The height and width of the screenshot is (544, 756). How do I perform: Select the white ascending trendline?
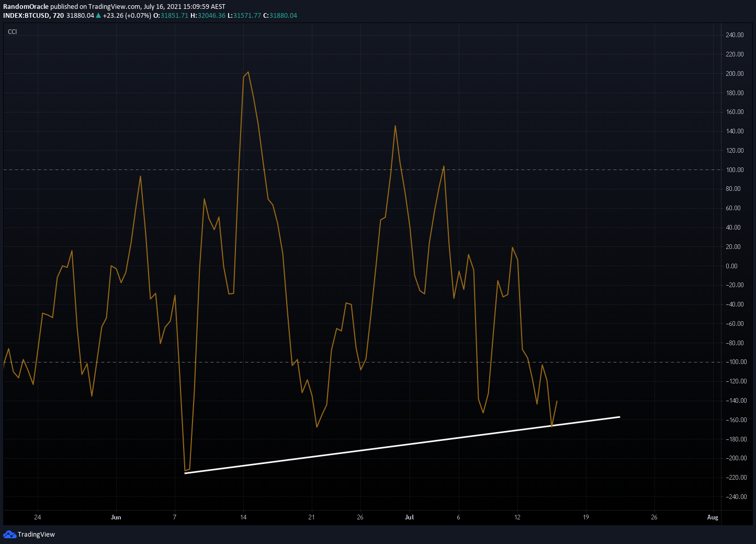coord(403,445)
